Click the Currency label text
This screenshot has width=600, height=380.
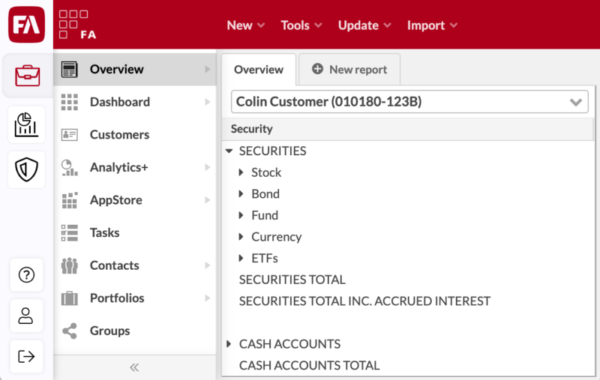[277, 237]
